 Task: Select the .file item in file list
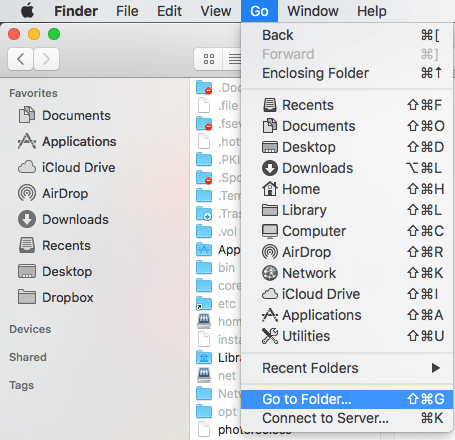pos(217,105)
